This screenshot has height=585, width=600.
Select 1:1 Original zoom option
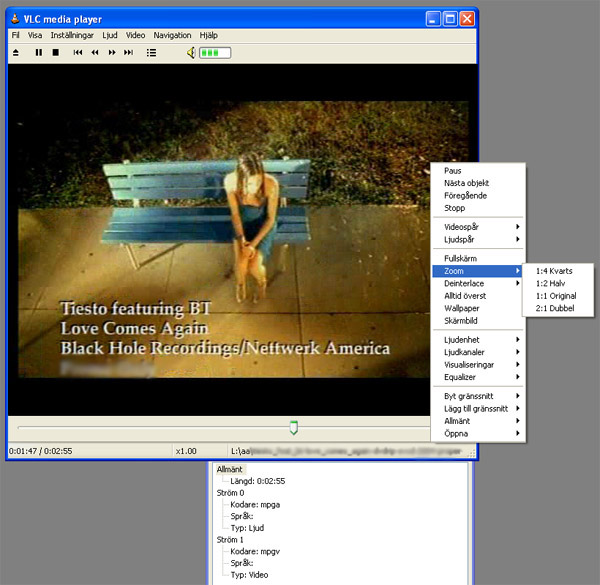[x=558, y=296]
